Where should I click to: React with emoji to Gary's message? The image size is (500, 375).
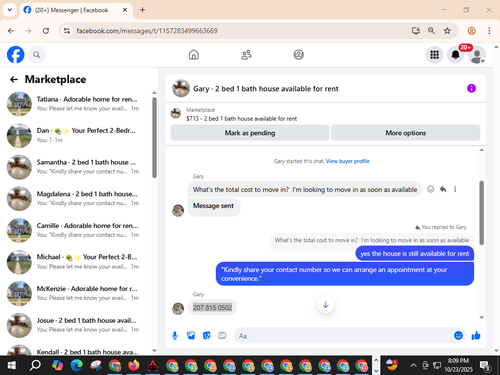pos(431,189)
